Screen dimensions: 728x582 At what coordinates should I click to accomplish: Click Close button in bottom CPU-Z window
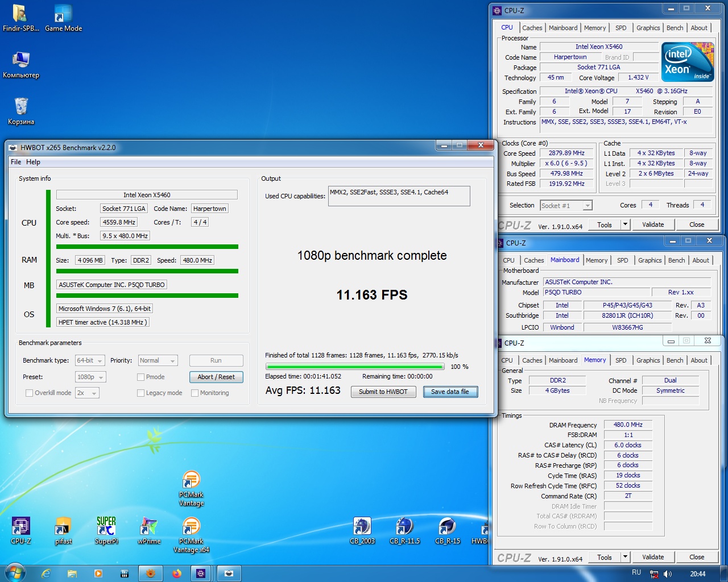point(697,557)
